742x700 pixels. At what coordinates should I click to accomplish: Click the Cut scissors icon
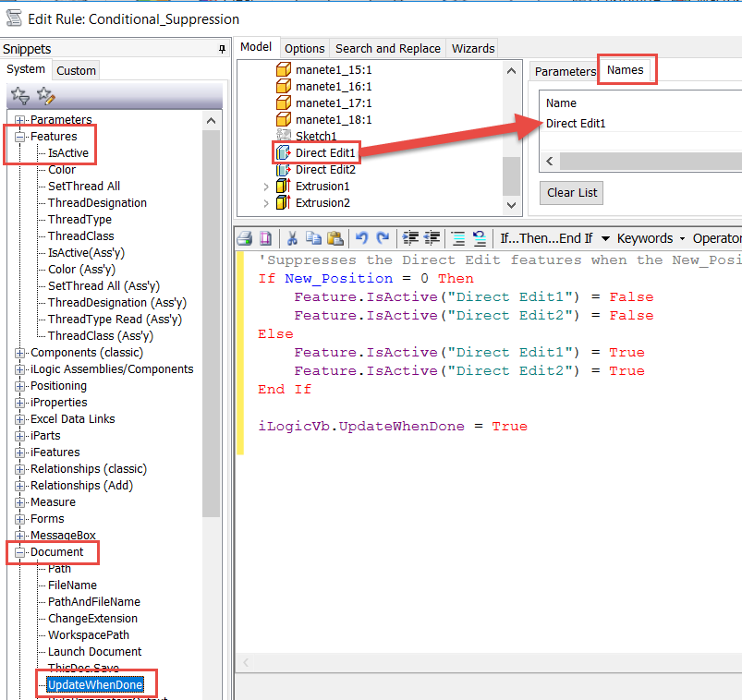pyautogui.click(x=292, y=238)
